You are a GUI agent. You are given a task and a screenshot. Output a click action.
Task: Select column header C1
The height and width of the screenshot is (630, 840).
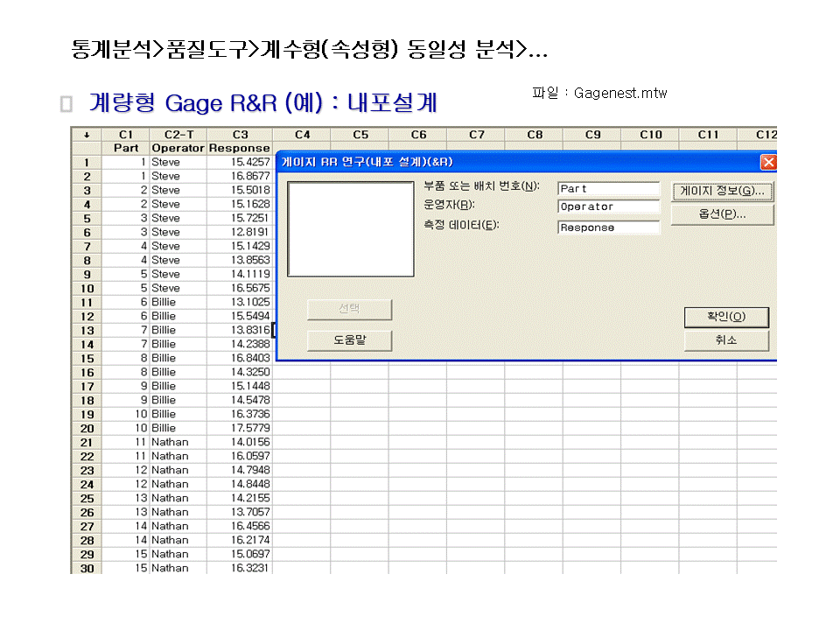point(126,135)
